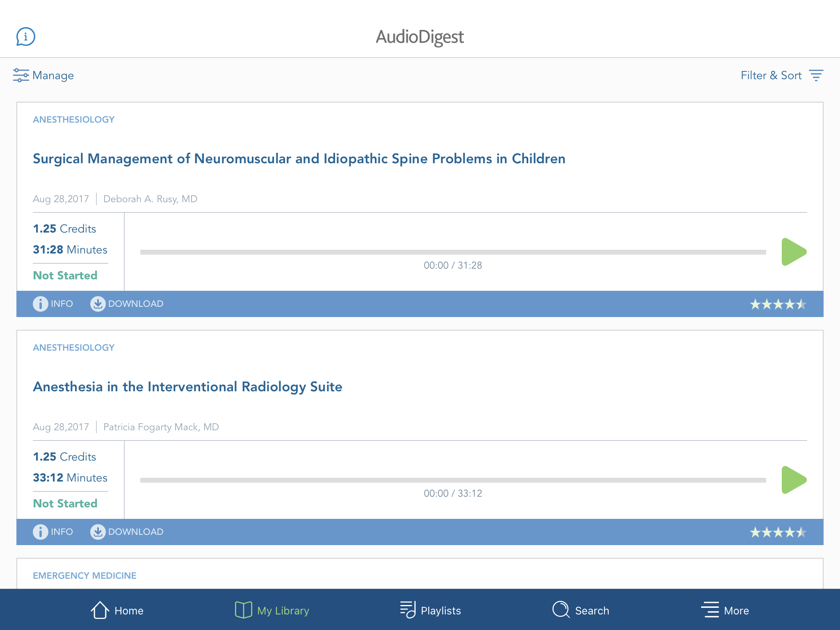Rate the first lecture using star rating
The height and width of the screenshot is (630, 840).
778,304
